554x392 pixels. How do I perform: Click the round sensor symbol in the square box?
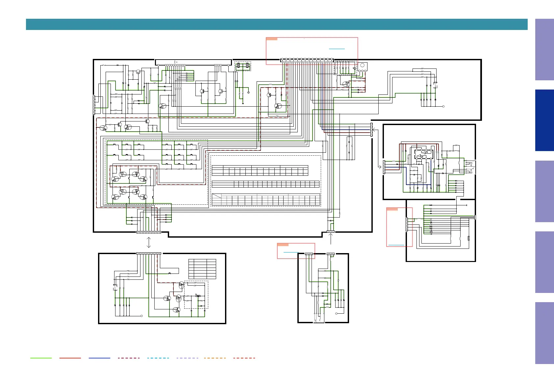coord(363,65)
